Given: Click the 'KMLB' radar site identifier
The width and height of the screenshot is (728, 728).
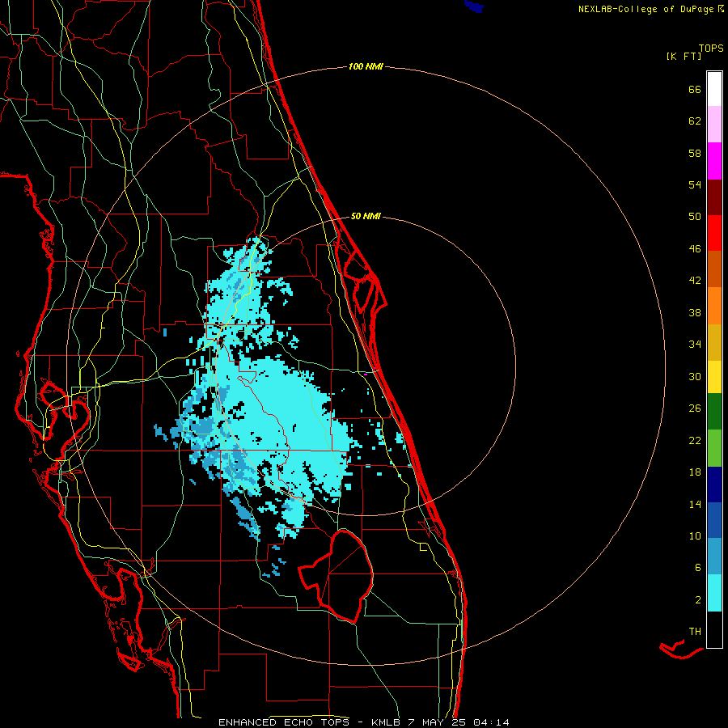Looking at the screenshot, I should point(387,722).
